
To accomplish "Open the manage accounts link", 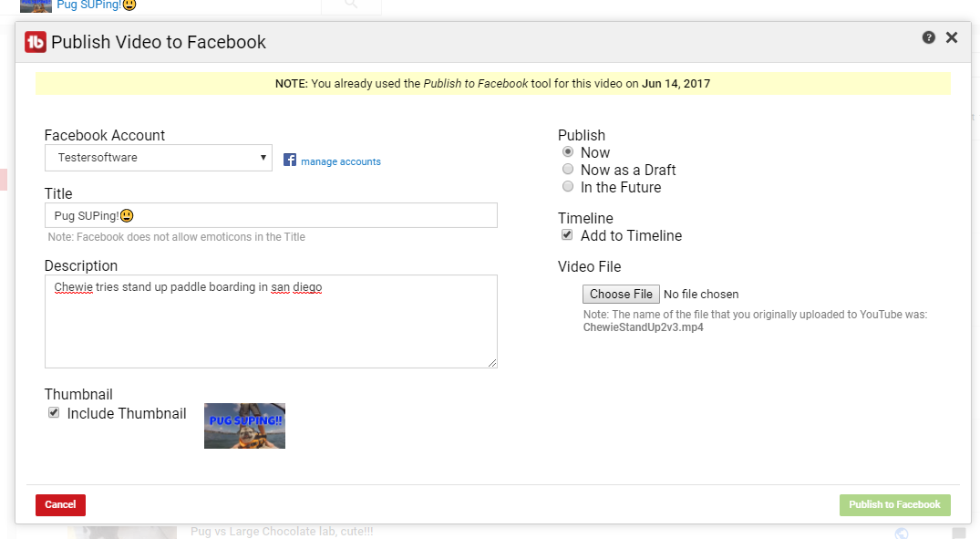I will pos(341,161).
